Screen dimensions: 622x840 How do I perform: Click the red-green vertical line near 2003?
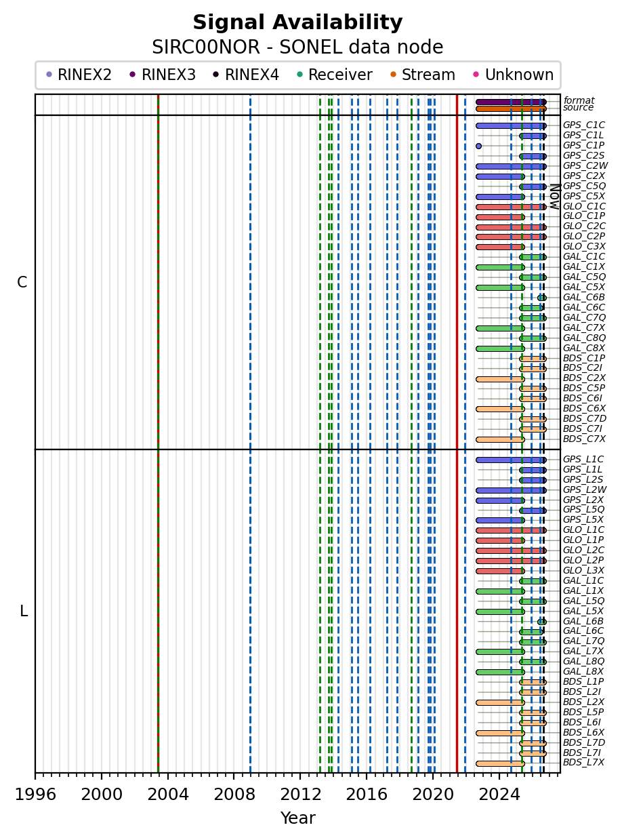point(158,433)
